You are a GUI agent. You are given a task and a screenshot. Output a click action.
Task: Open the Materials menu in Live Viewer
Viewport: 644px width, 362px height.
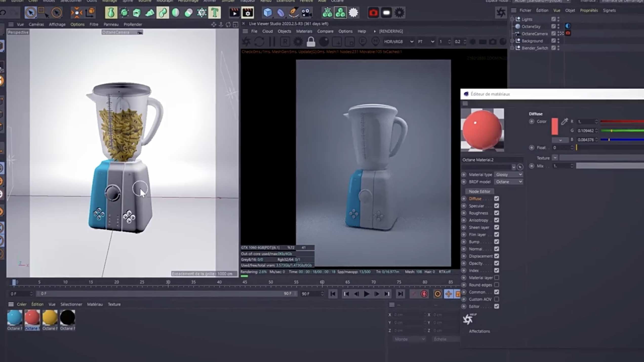(304, 31)
